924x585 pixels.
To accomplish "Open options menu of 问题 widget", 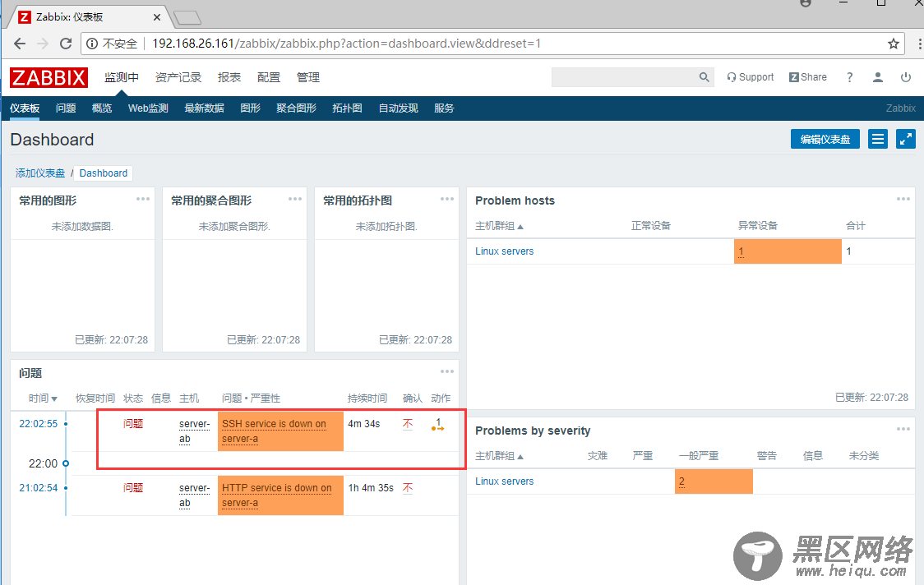I will 446,371.
